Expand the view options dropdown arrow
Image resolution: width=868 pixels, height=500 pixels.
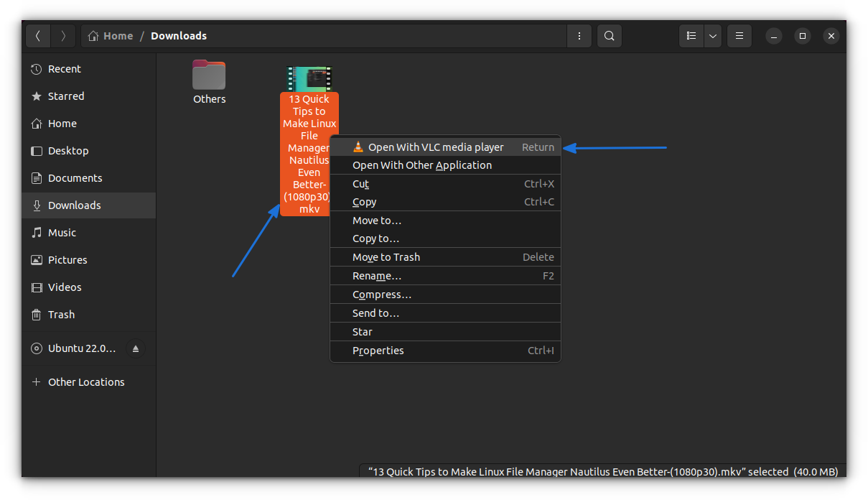click(x=712, y=35)
